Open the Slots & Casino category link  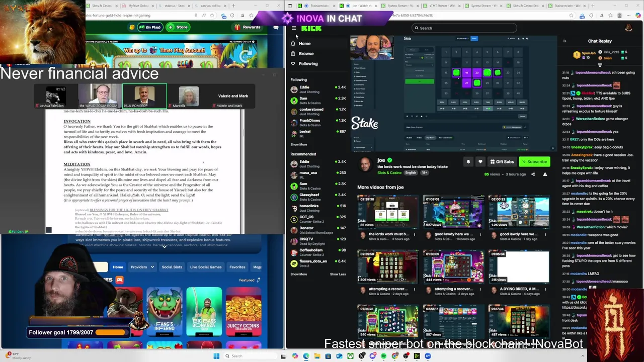tap(389, 173)
